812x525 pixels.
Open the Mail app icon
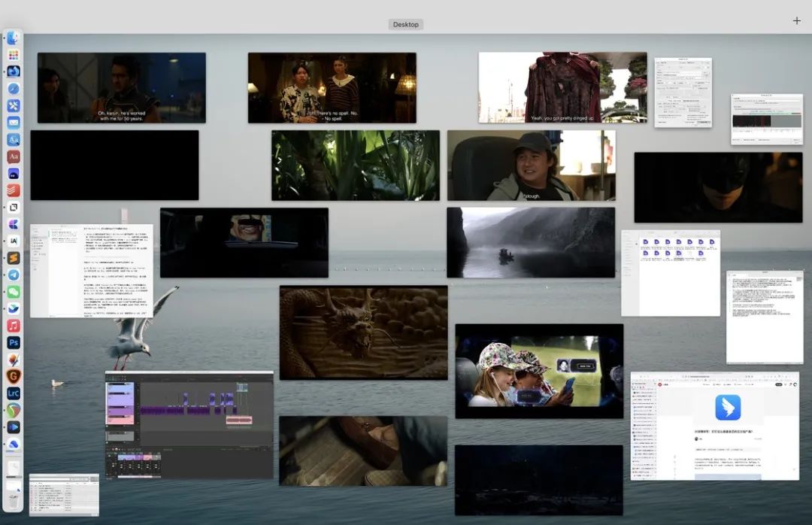pos(14,122)
